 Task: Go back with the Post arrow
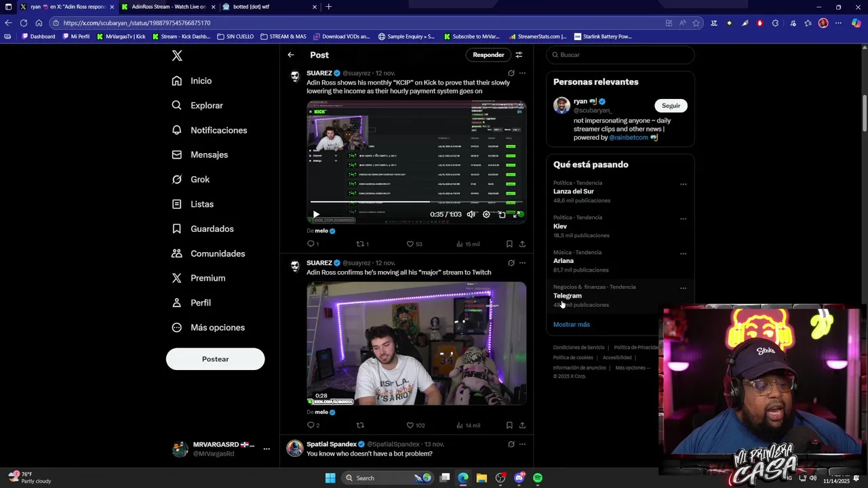tap(291, 55)
